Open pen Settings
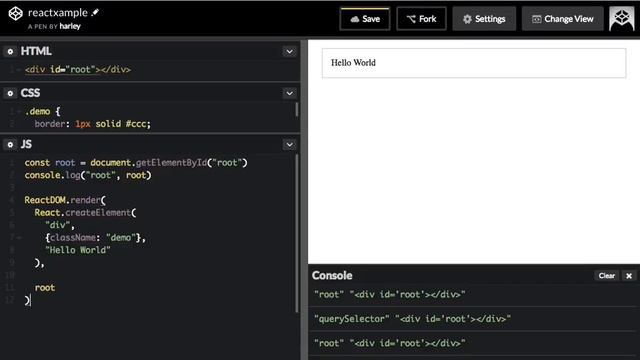640x360 pixels. click(484, 19)
